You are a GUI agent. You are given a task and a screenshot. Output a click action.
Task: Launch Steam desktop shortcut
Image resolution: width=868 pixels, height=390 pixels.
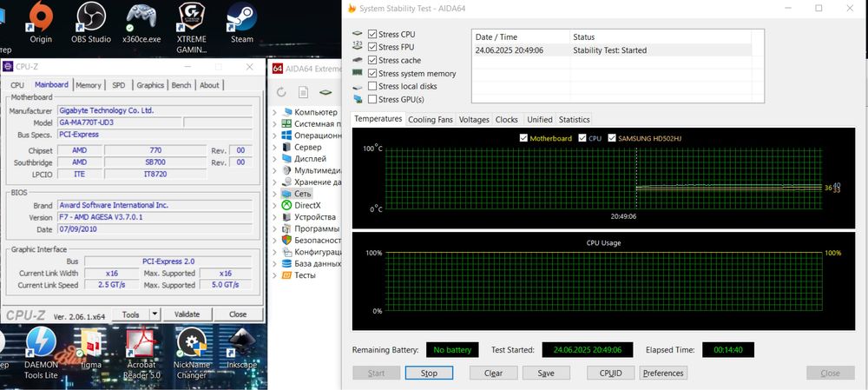[x=242, y=23]
